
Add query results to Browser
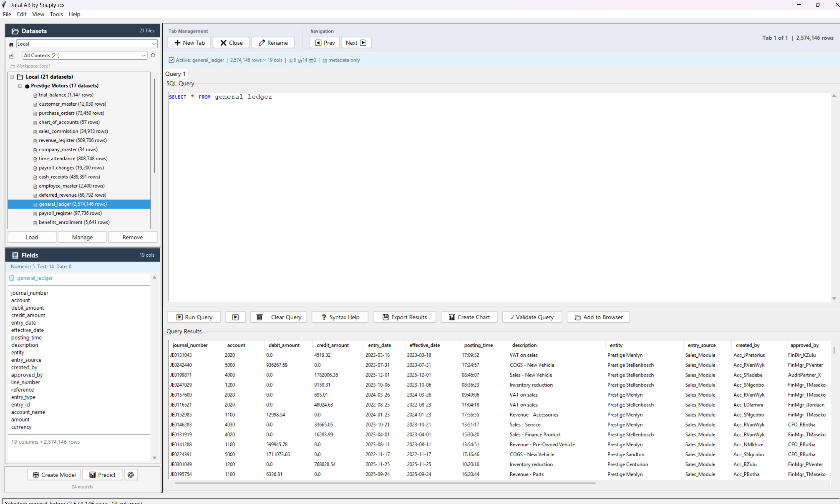point(598,317)
